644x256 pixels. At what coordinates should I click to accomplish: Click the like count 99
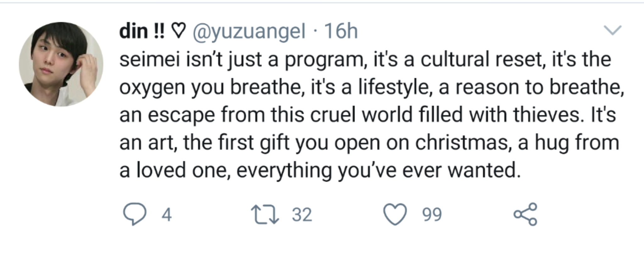click(432, 215)
